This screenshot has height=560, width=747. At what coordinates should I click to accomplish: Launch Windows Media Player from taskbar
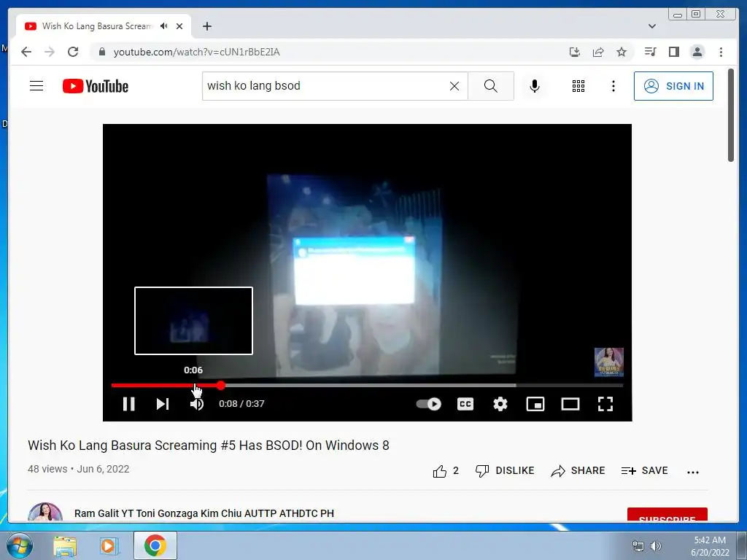pyautogui.click(x=109, y=545)
